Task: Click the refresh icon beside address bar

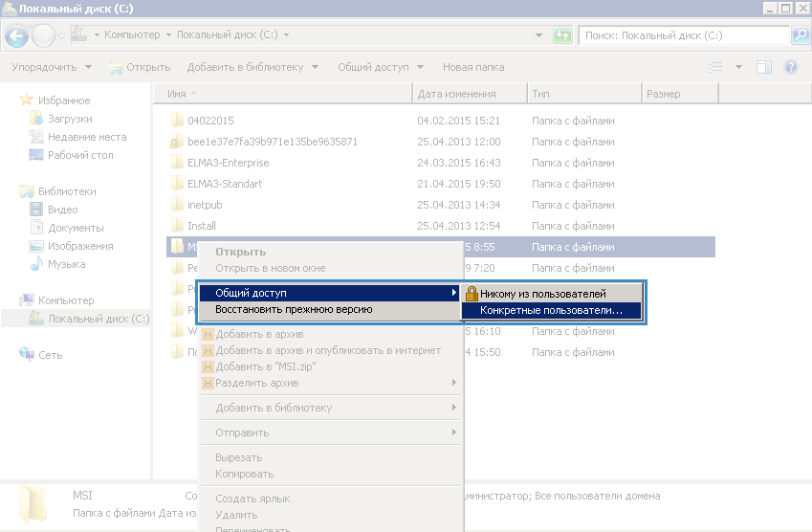Action: (564, 35)
